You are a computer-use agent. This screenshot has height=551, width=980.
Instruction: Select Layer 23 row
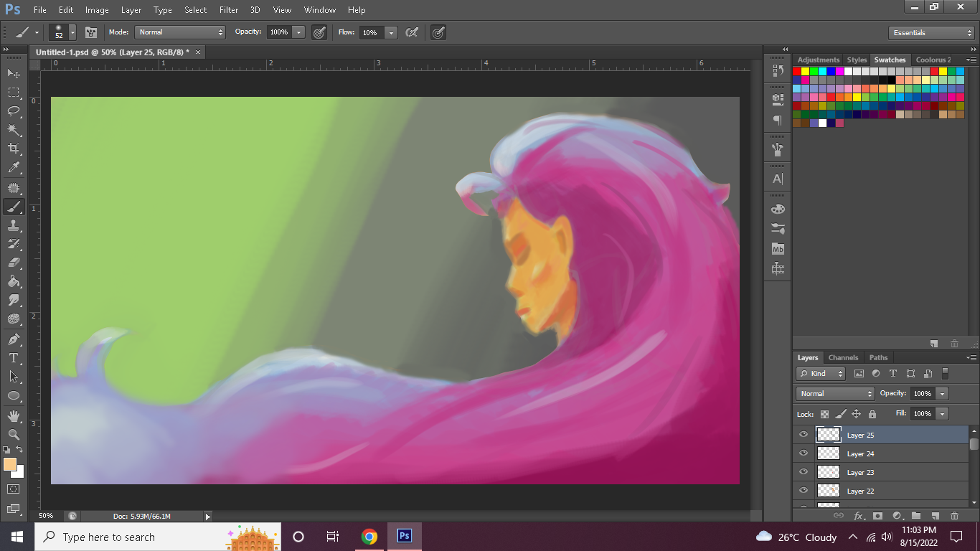coord(881,472)
